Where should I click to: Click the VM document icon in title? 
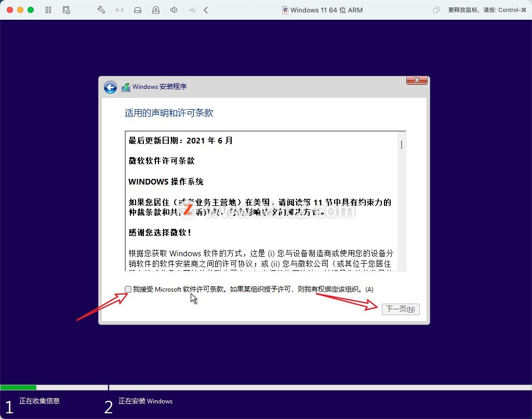pos(285,10)
